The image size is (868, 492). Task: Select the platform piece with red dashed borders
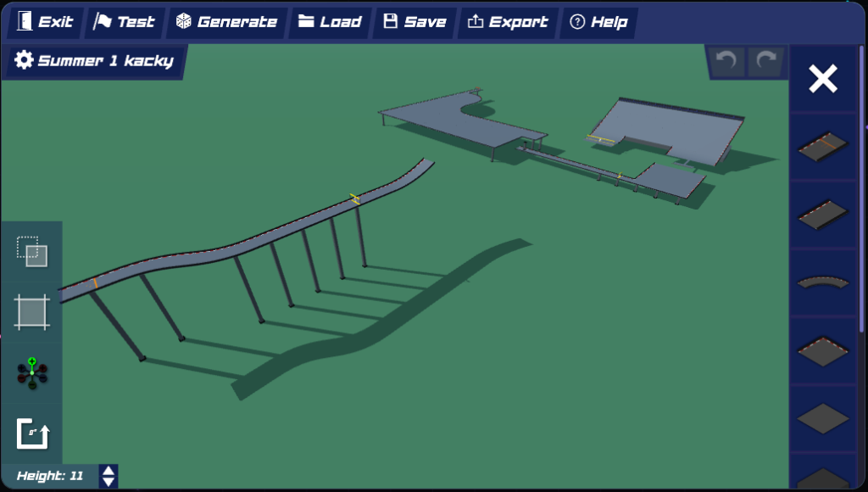[823, 349]
